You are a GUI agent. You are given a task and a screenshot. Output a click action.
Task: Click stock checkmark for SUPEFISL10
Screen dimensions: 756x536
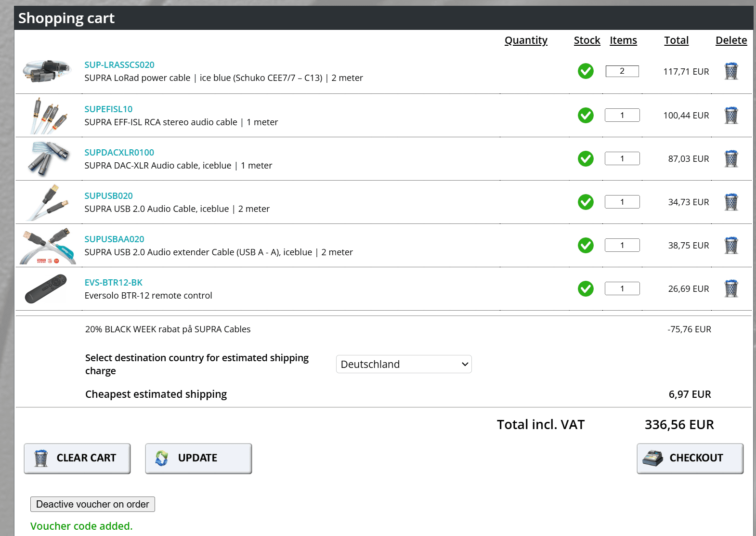(586, 116)
